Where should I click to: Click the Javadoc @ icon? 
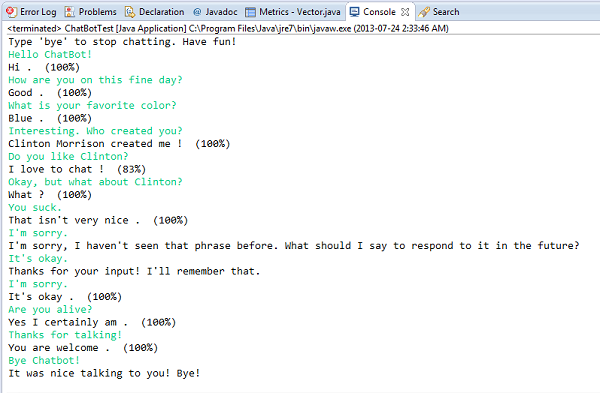pos(197,12)
